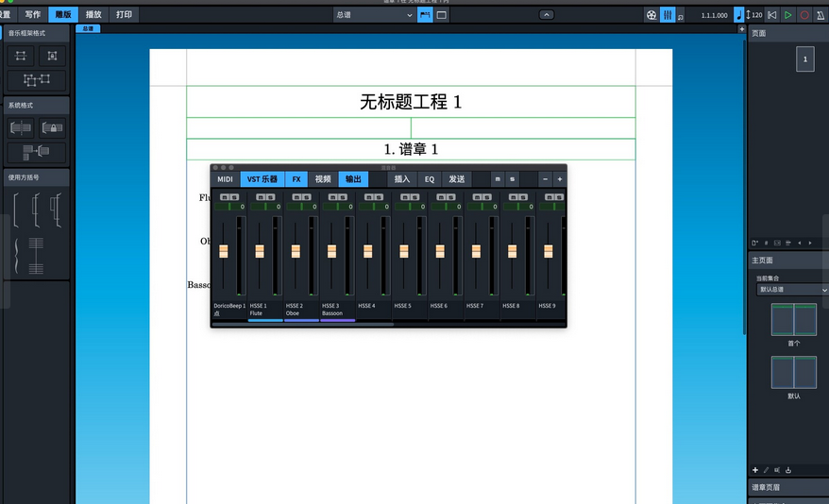Viewport: 829px width, 504px height.
Task: Click the HSSE 3 Bassoon volume fader
Action: coord(331,251)
